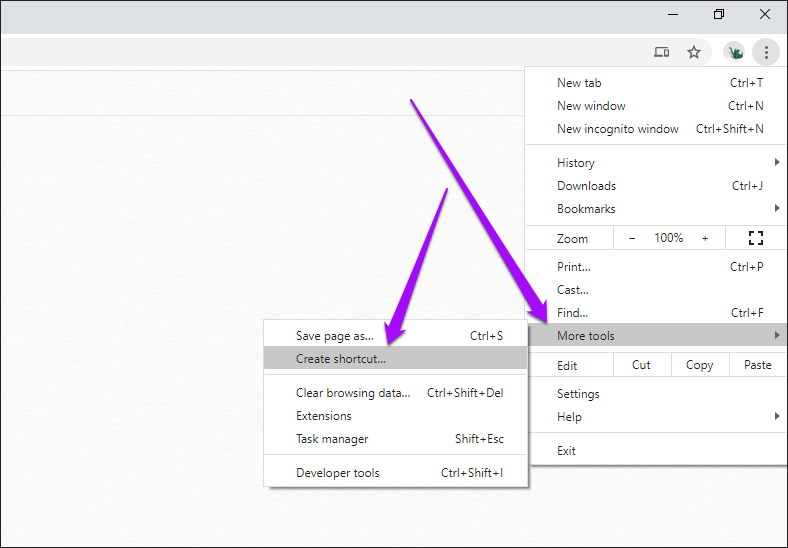Open the Chrome three-dot menu button
This screenshot has width=788, height=548.
[x=766, y=52]
